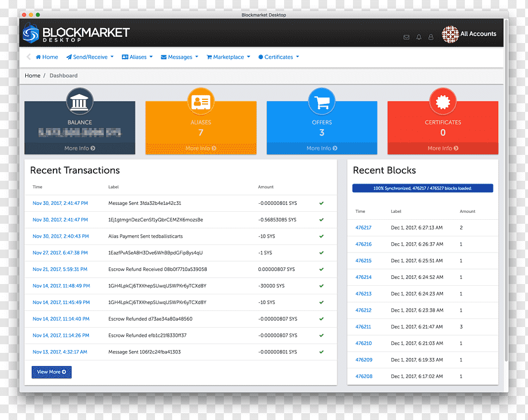Open block 476208 link
This screenshot has width=528, height=420.
point(364,376)
